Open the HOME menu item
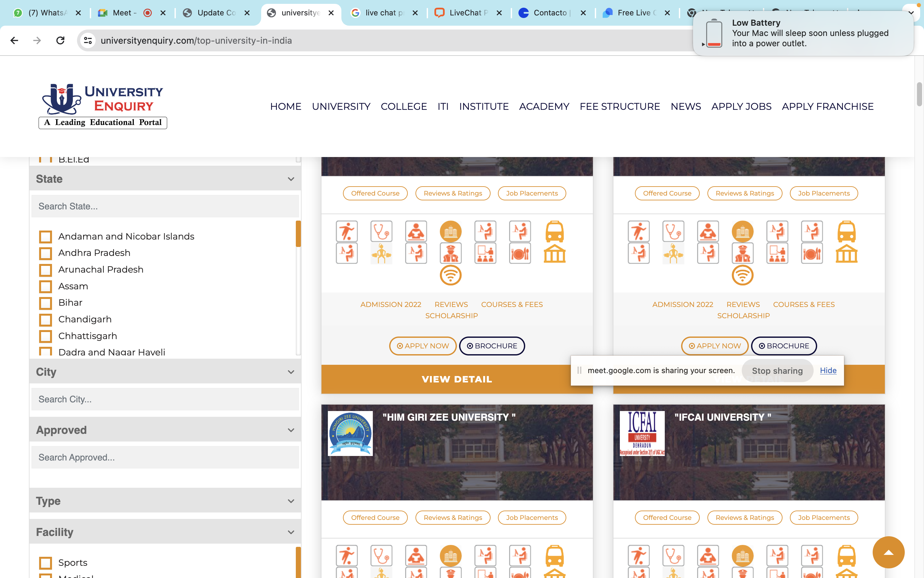Image resolution: width=924 pixels, height=578 pixels. click(286, 106)
